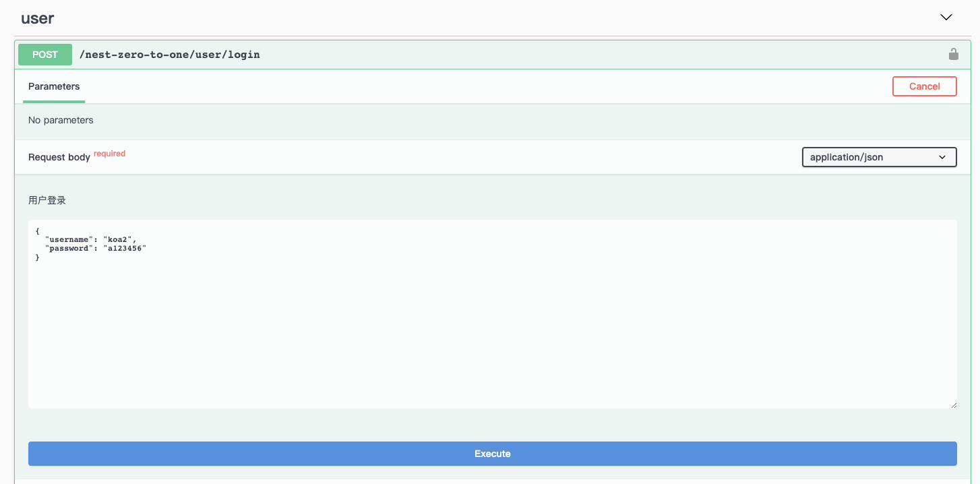
Task: Click the "username": "koa2" line in the body
Action: pos(90,239)
